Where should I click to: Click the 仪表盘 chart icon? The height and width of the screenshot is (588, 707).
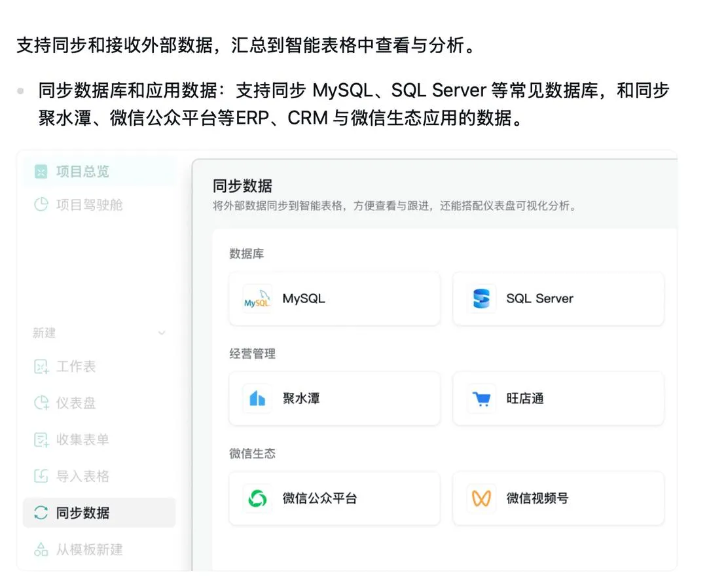click(41, 403)
